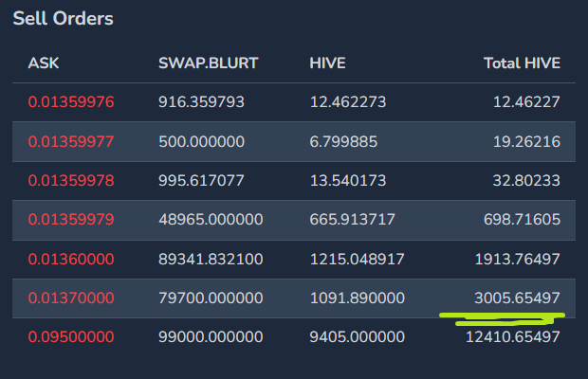Select the Sell Orders heading

coord(62,18)
